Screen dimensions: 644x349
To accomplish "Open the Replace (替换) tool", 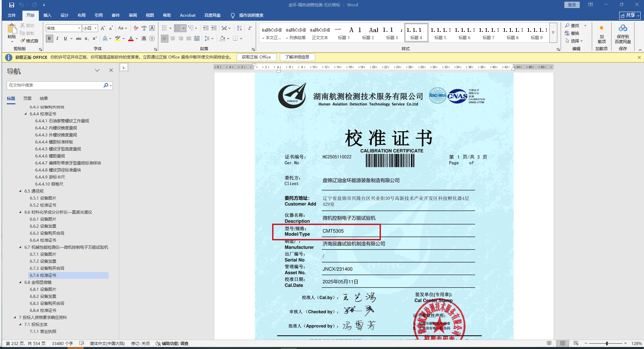I will coord(572,33).
